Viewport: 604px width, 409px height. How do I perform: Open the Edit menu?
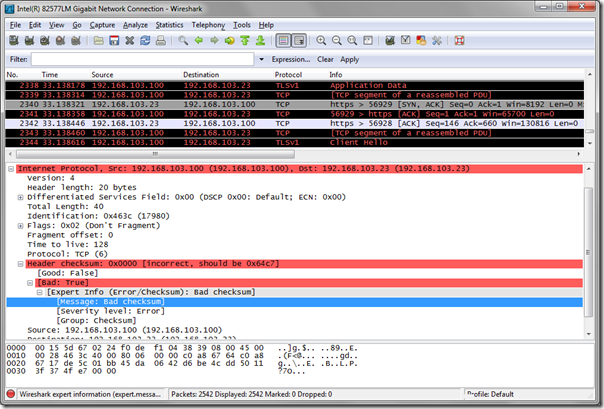pos(35,25)
